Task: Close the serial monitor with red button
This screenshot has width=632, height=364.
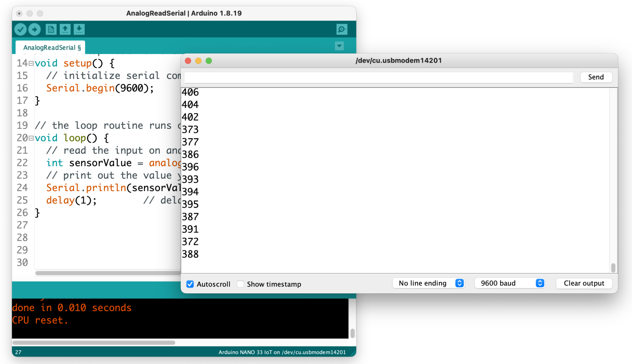Action: coord(188,61)
